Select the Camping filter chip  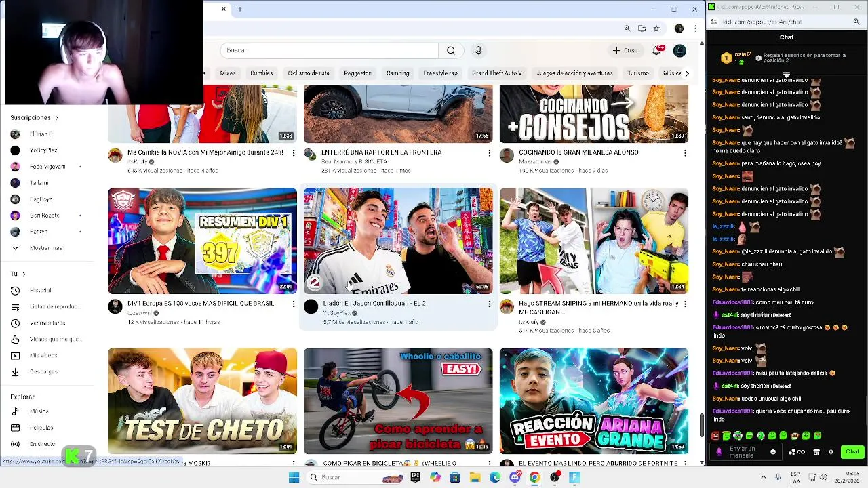click(397, 73)
